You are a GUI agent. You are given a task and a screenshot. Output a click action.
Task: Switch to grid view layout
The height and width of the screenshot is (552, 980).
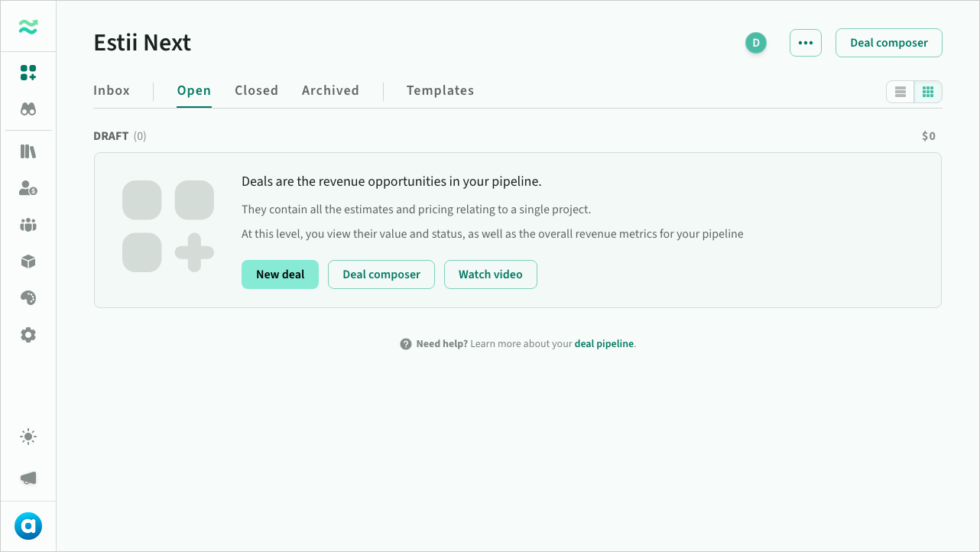click(928, 92)
